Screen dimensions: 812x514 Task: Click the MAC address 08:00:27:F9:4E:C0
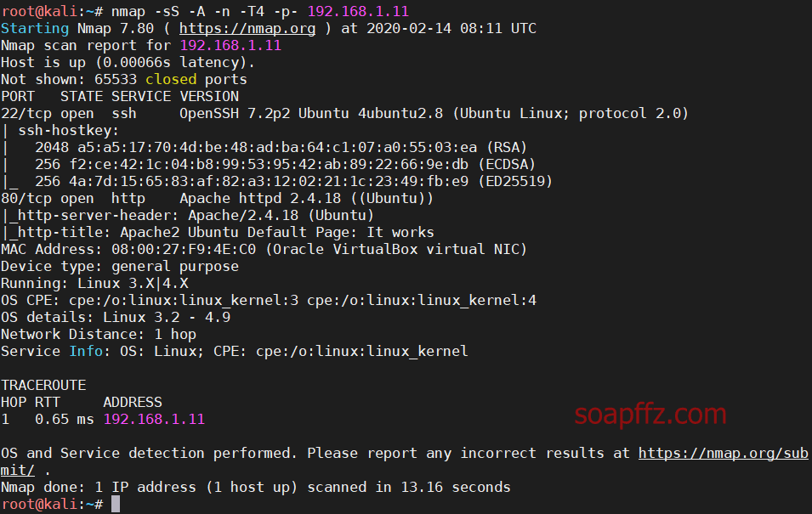(184, 250)
